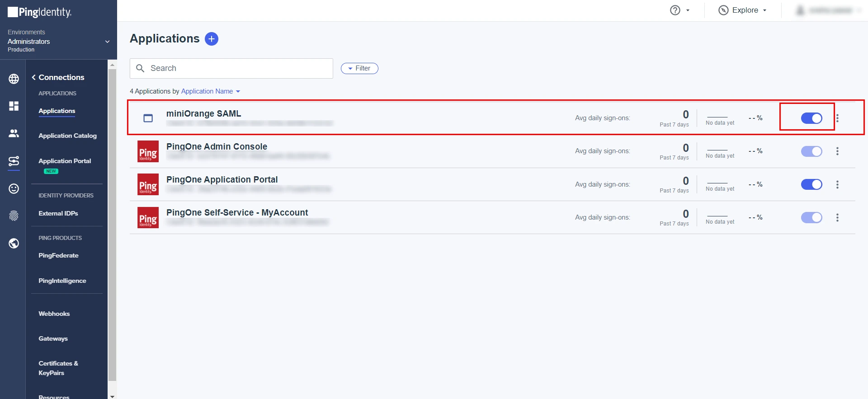
Task: Open the earth globe icon in sidebar
Action: [14, 244]
